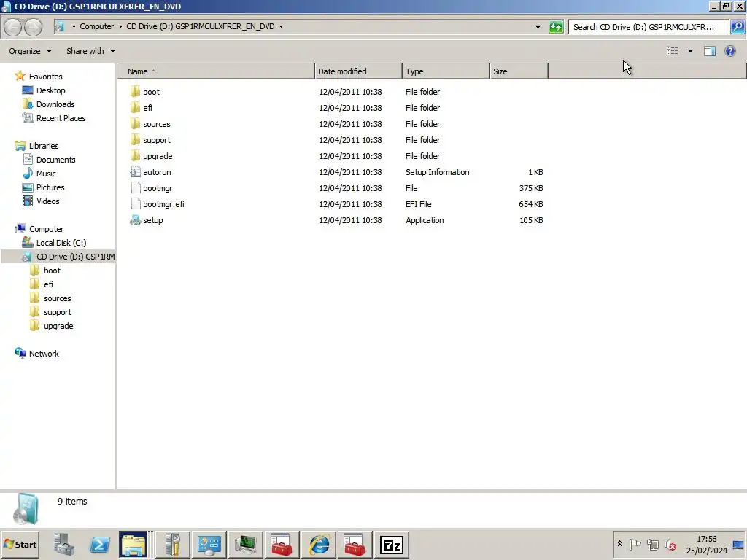Open Recent Places in the navigation pane
Screen dimensions: 747x560
tap(61, 117)
